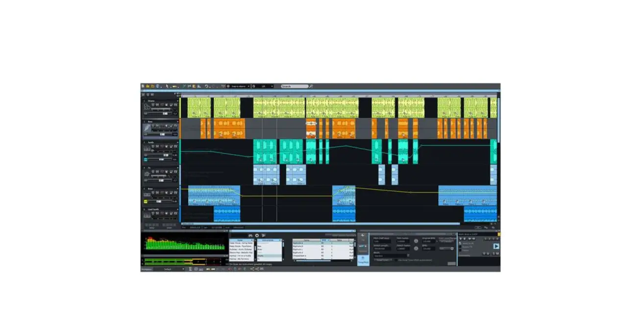The height and width of the screenshot is (335, 644).
Task: Click the Styles column header
Action: tap(242, 240)
